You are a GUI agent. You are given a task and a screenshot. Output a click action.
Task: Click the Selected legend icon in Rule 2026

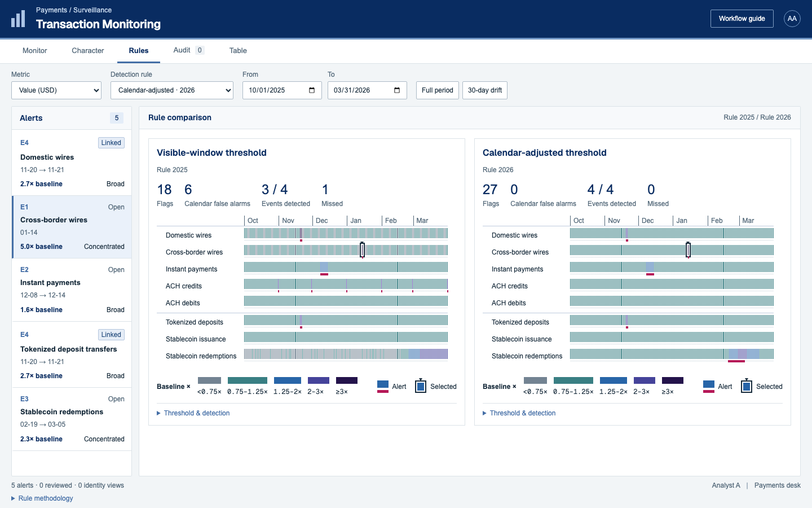[746, 386]
